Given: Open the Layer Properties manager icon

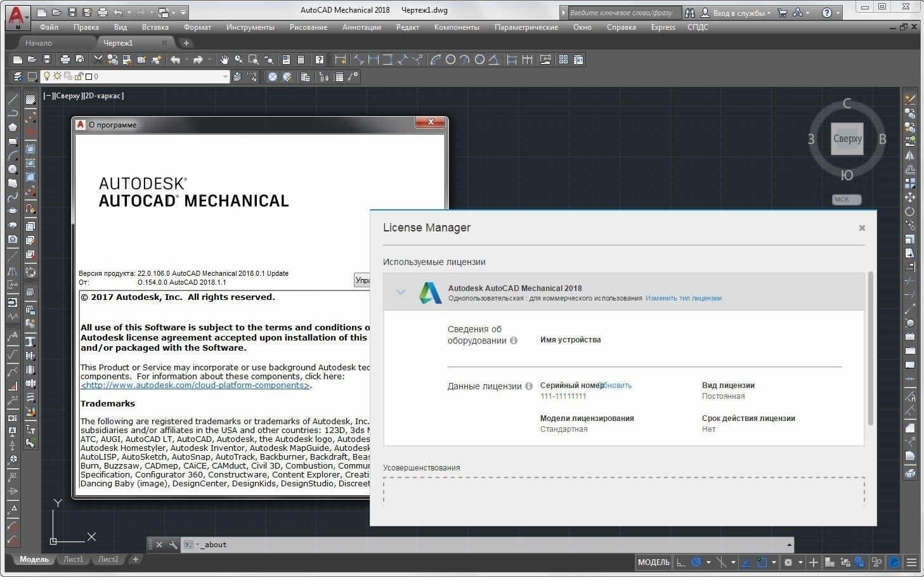Looking at the screenshot, I should (18, 77).
